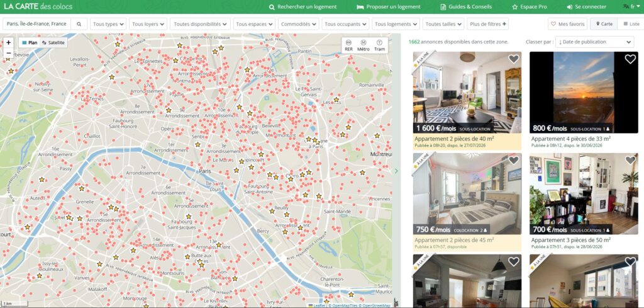This screenshot has width=644, height=308.
Task: Click the star marker near Grenelle
Action: click(82, 188)
